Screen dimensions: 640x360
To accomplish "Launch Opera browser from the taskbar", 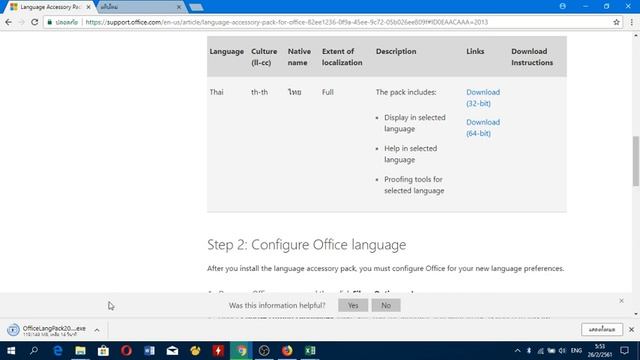I will (x=126, y=351).
